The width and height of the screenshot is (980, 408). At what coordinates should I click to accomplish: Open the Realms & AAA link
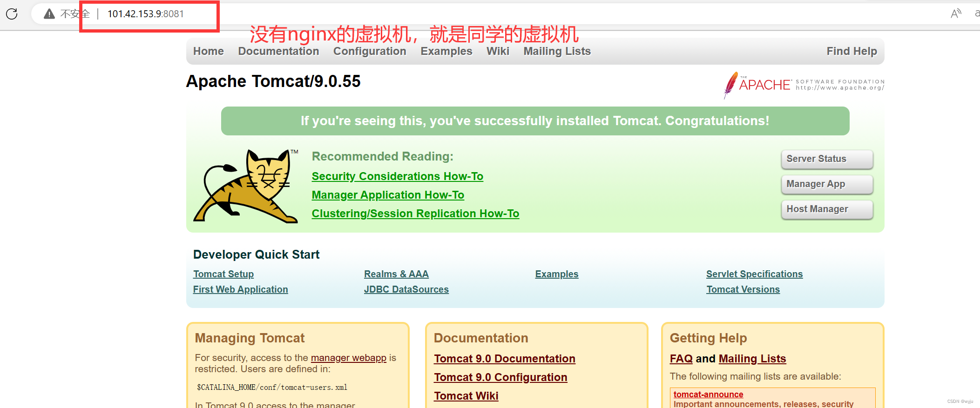396,274
